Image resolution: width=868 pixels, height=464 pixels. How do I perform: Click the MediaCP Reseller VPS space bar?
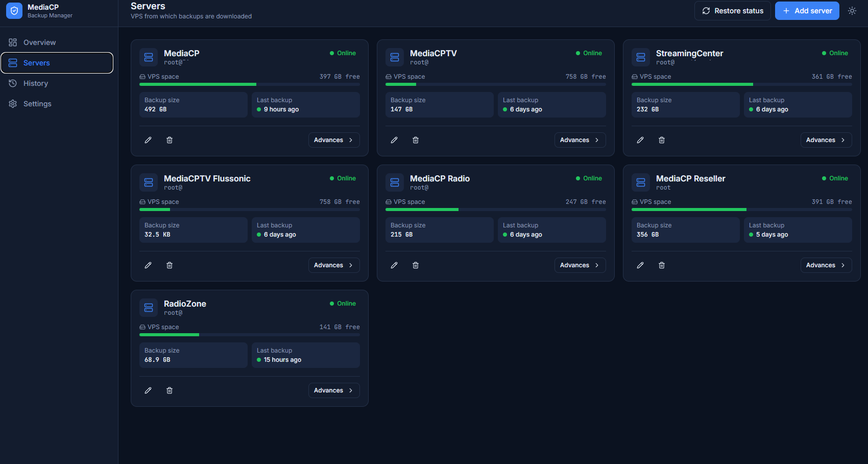click(742, 210)
